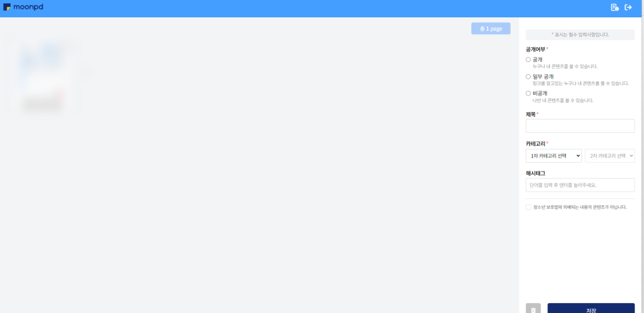644x313 pixels.
Task: Click the logout arrow icon
Action: point(628,7)
